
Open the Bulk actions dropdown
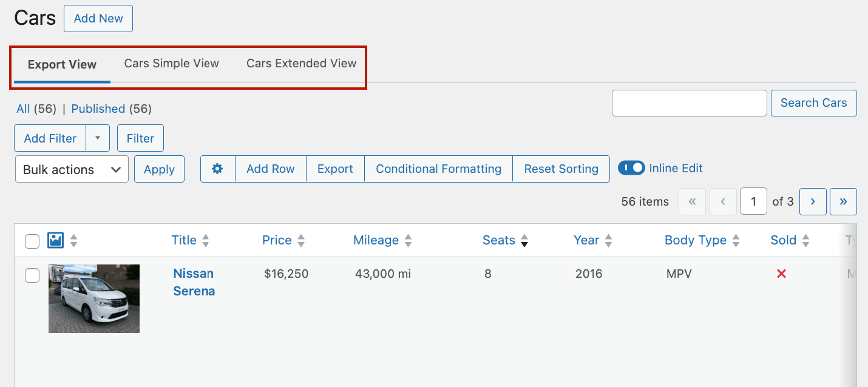pyautogui.click(x=72, y=169)
